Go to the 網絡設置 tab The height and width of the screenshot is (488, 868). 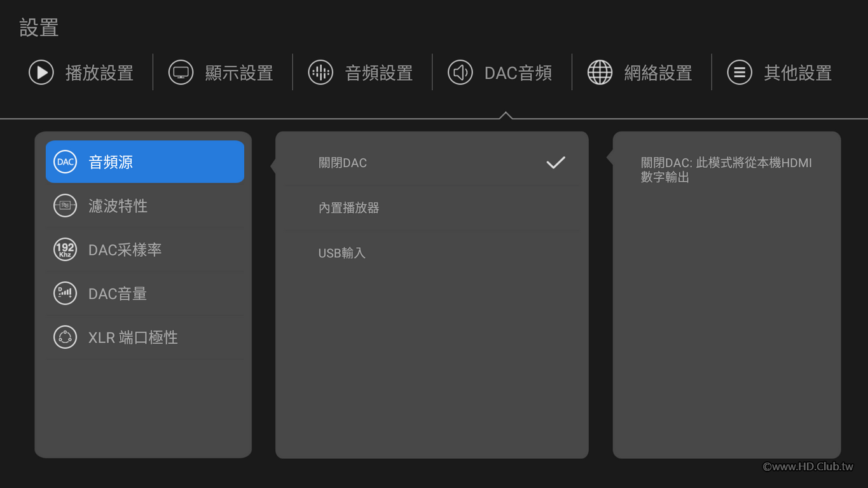point(640,72)
